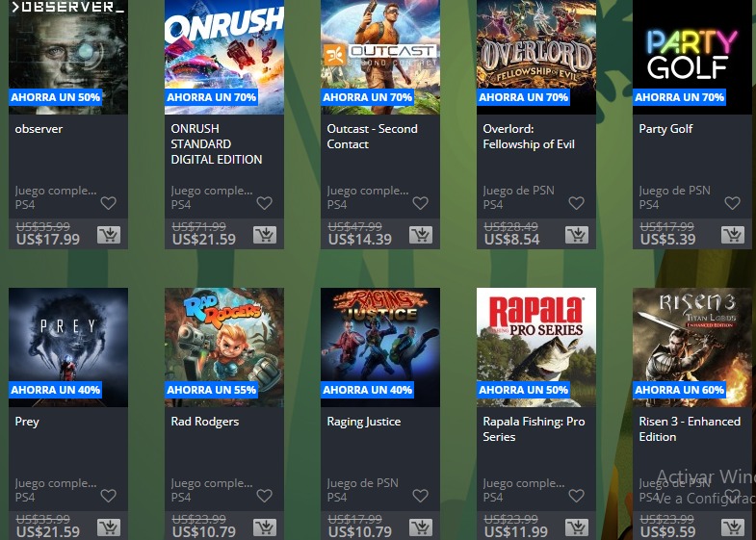Add Prey to the shopping cart
Screen dimensions: 756x540
[x=109, y=527]
